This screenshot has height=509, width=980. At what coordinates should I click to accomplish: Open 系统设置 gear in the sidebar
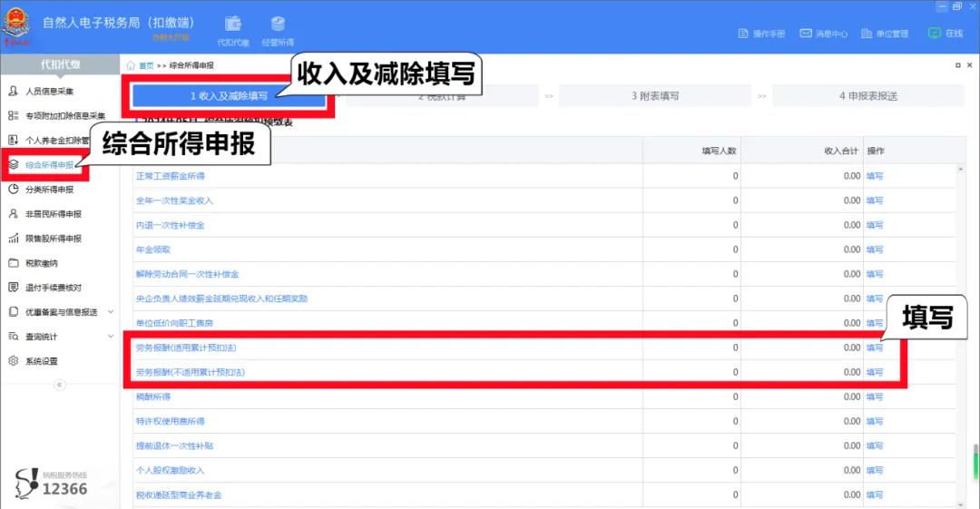(41, 361)
